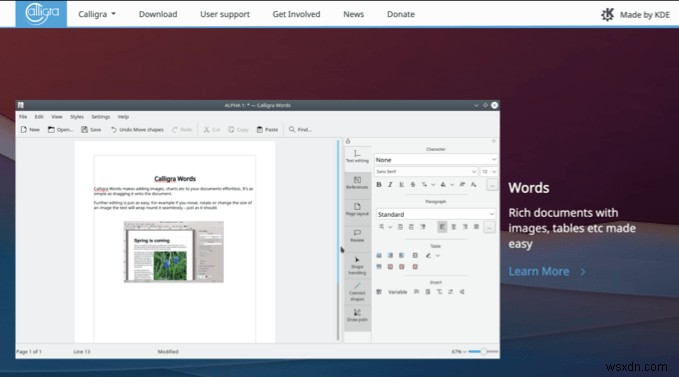679x377 pixels.
Task: Click the vertical scrollbar beside document
Action: (x=338, y=240)
